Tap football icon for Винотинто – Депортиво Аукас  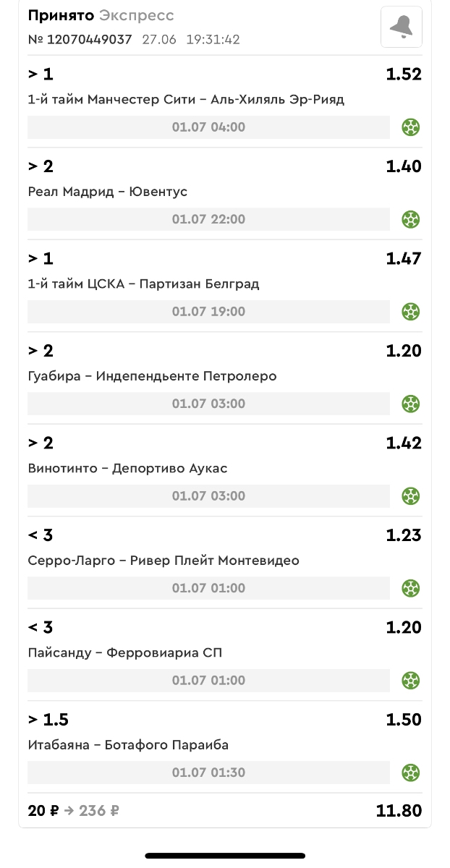411,496
